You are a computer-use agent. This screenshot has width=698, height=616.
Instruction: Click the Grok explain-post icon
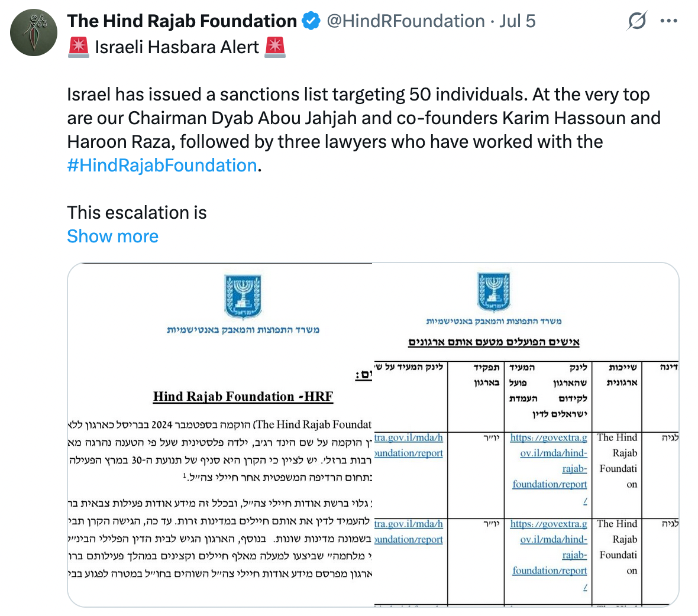[x=637, y=21]
